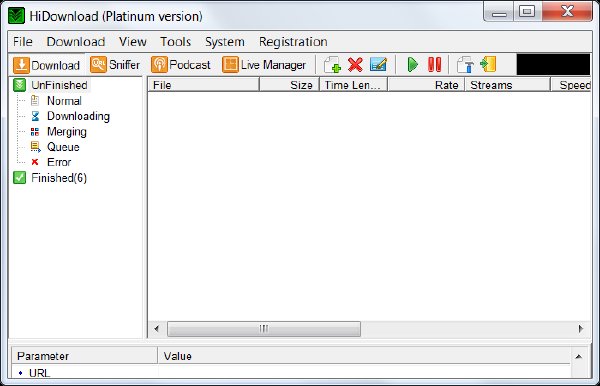Click the green Finished checkmark icon
600x386 pixels.
tap(20, 178)
